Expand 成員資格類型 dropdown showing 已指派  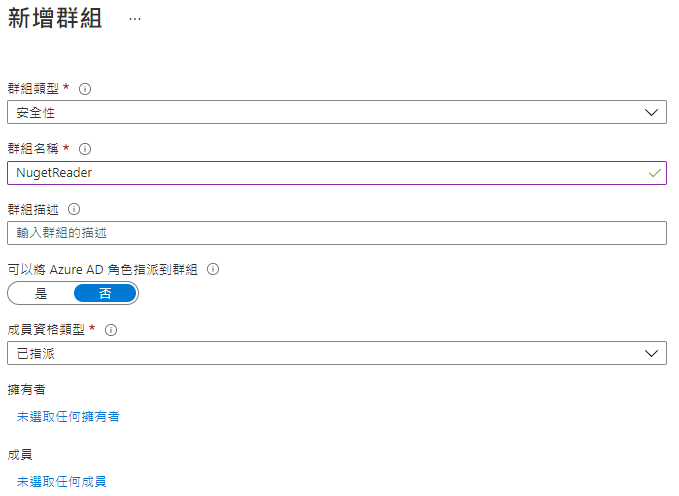click(337, 353)
